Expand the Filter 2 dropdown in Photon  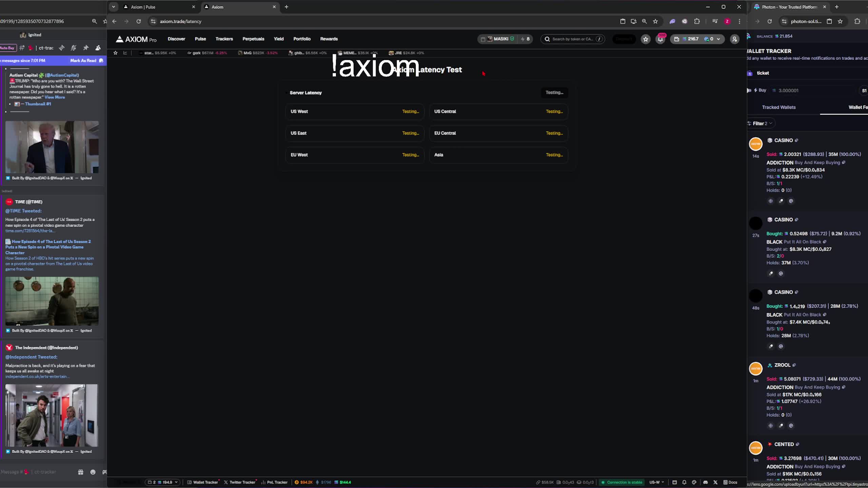pyautogui.click(x=762, y=123)
